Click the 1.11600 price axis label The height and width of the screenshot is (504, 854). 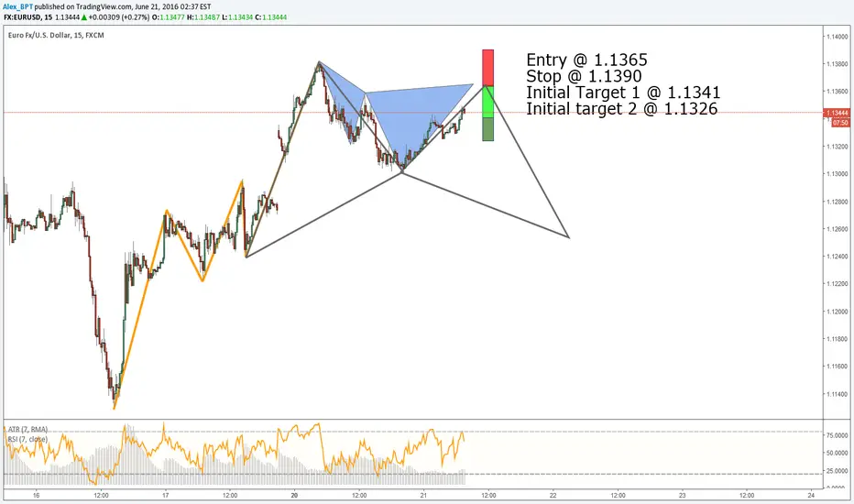tap(837, 367)
